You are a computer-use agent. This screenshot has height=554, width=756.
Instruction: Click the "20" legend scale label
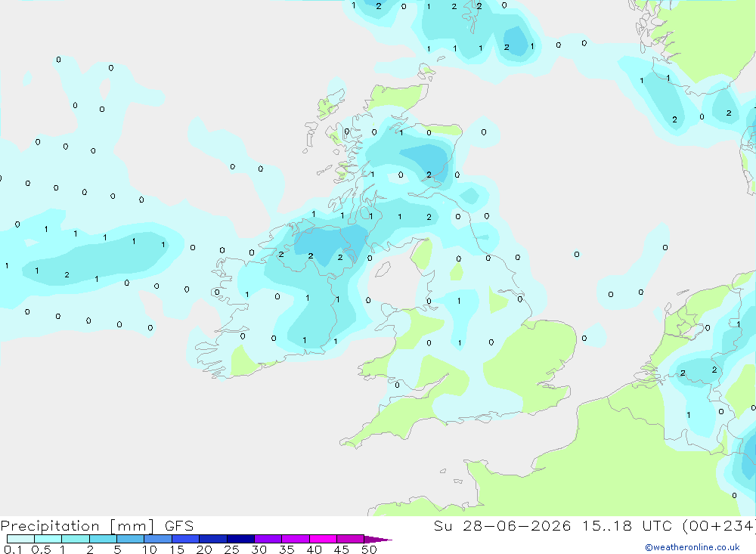tap(204, 549)
